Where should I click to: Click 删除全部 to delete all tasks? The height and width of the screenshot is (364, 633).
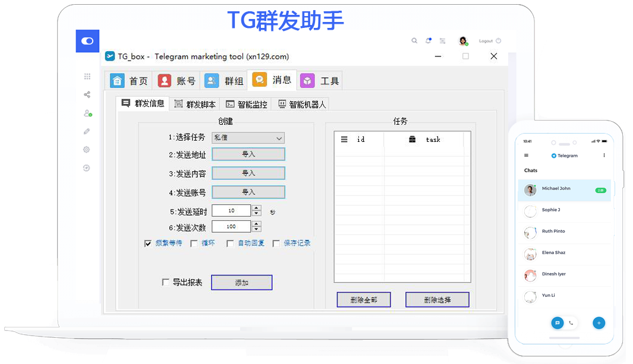[363, 299]
